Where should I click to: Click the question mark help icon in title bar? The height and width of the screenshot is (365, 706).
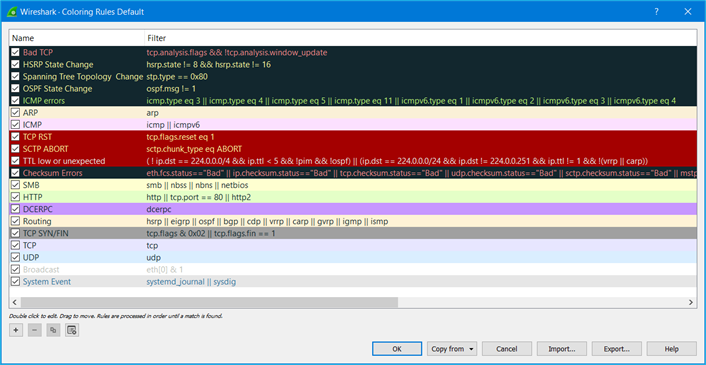pyautogui.click(x=656, y=12)
